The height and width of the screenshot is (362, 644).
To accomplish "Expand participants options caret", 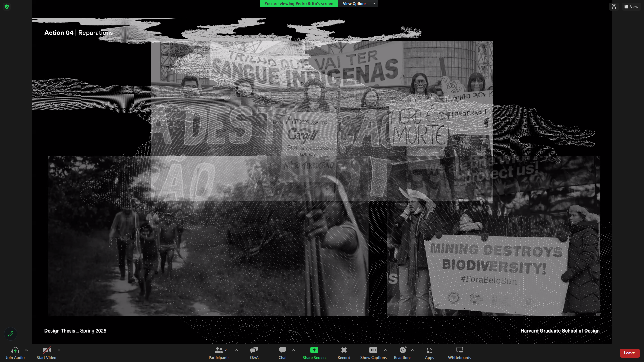I will 237,350.
